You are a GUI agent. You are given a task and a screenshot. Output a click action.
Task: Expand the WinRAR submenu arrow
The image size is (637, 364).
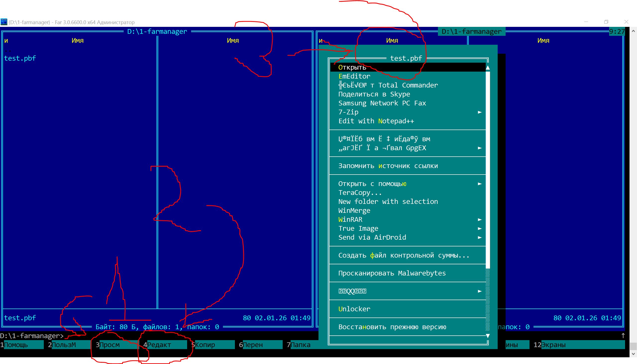click(480, 220)
